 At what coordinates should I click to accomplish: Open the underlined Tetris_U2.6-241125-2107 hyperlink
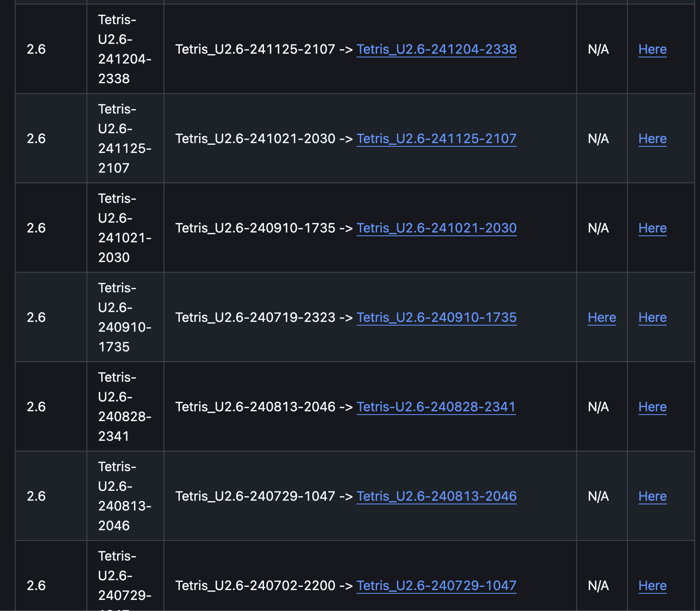click(x=436, y=139)
